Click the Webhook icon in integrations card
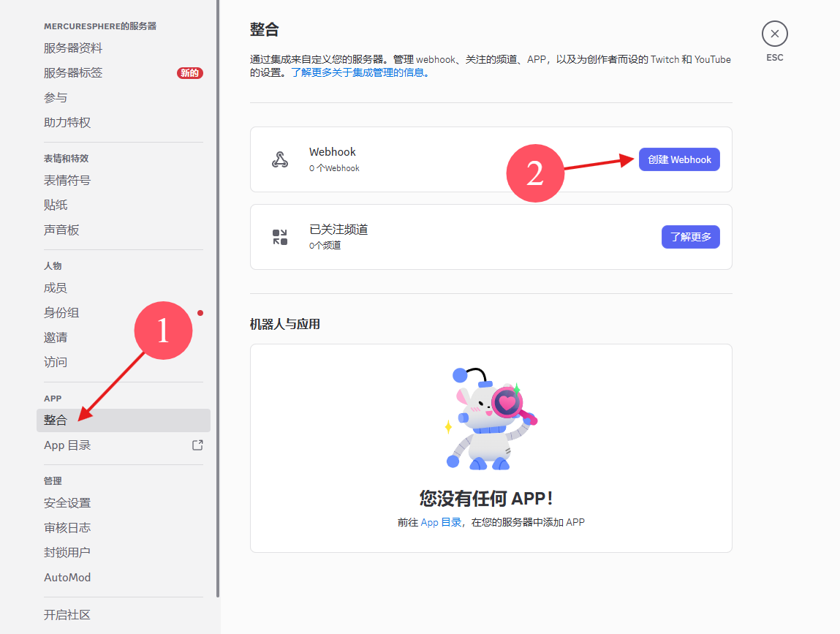This screenshot has height=634, width=840. [280, 159]
